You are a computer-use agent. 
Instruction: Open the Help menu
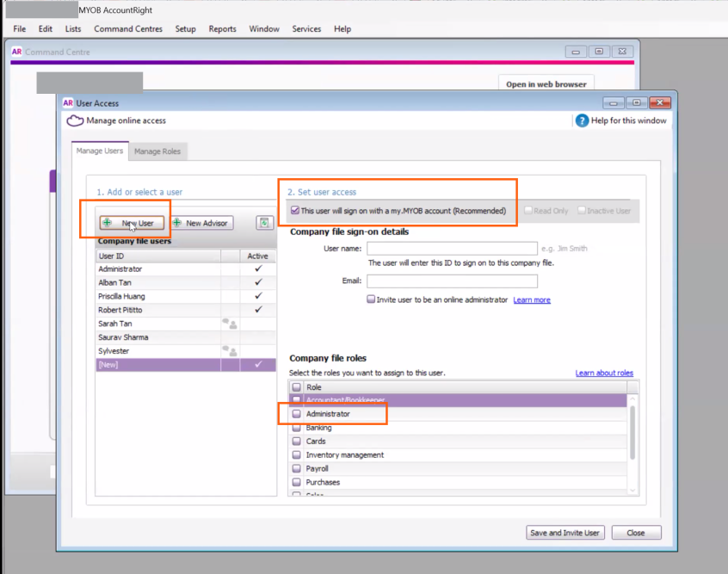342,28
